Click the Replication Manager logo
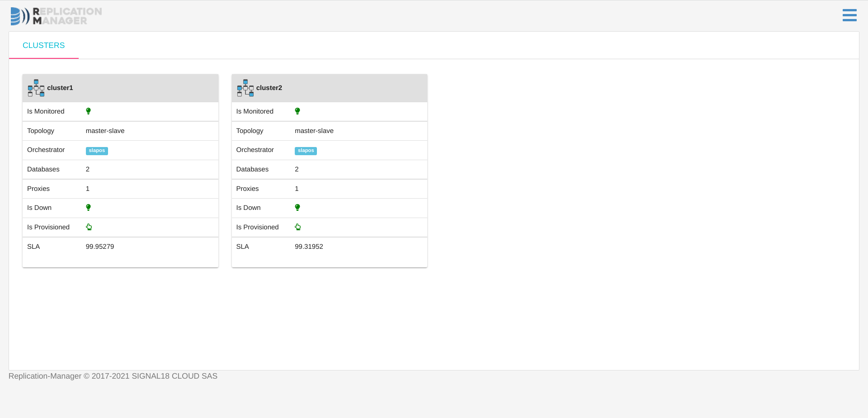 pos(57,16)
